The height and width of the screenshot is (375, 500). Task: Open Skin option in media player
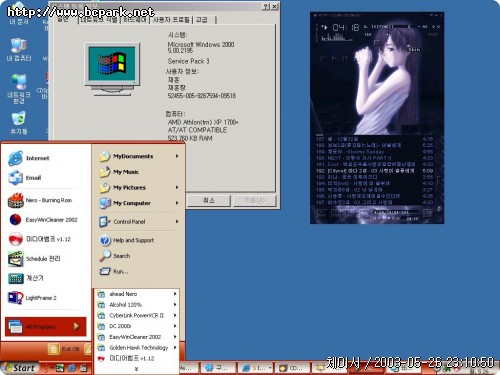(x=414, y=49)
